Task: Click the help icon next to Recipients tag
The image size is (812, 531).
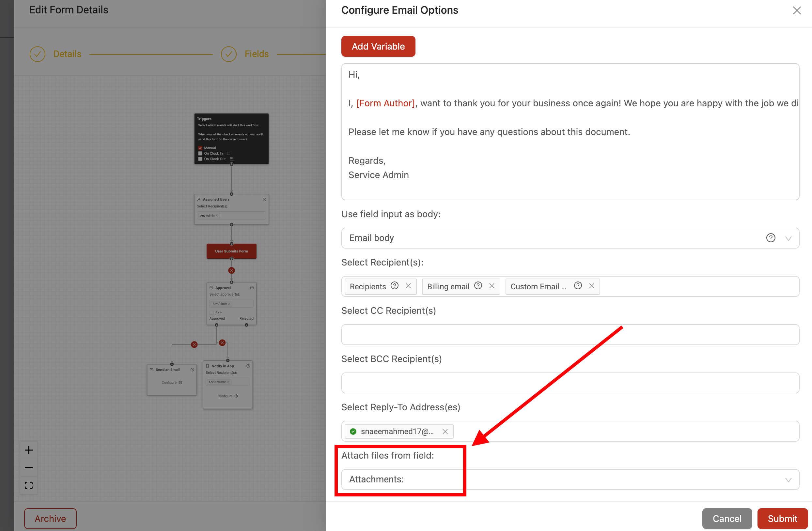Action: pos(394,286)
